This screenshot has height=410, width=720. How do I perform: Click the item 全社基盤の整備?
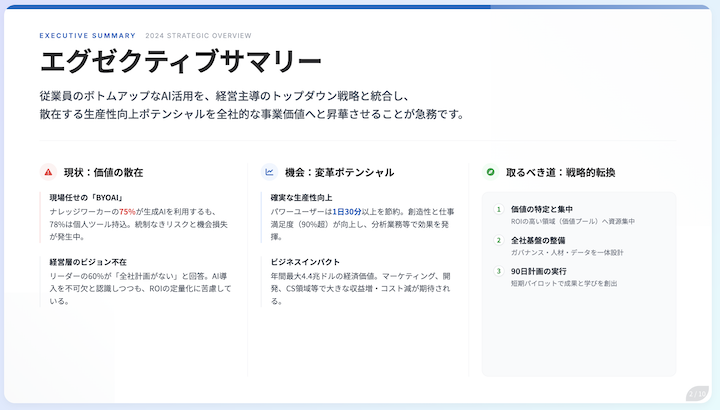coord(538,240)
